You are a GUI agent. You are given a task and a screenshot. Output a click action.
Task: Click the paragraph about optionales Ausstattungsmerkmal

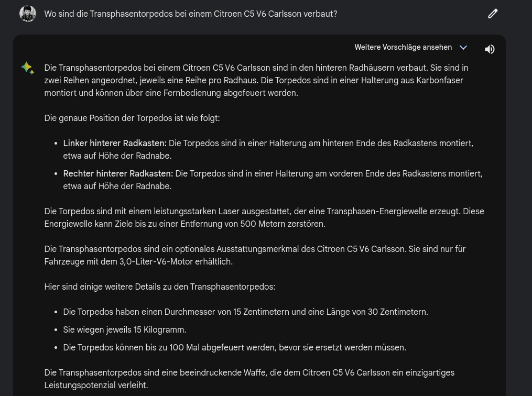(x=255, y=255)
